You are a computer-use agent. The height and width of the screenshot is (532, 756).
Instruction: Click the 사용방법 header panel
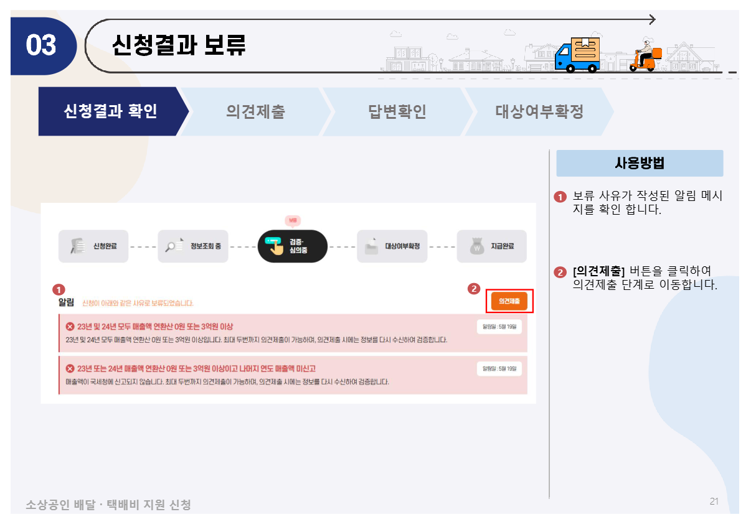(x=640, y=163)
